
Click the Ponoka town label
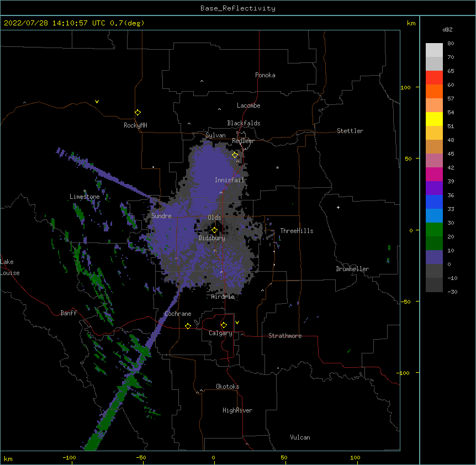point(265,75)
